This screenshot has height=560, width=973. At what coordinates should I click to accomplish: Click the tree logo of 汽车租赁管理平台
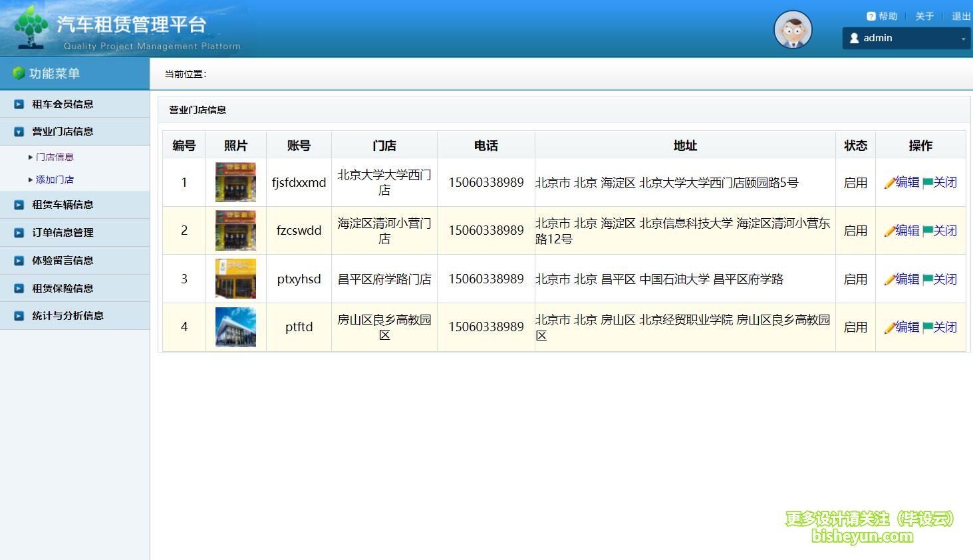coord(30,27)
